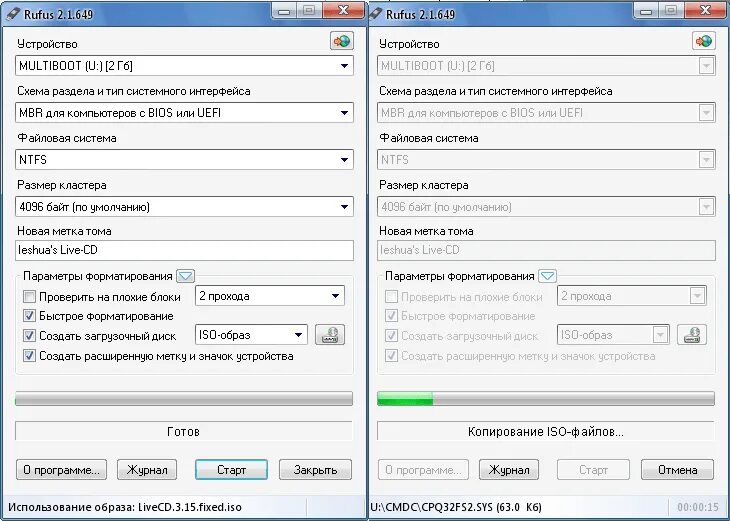Open 'ISO-образ' dropdown in left window

(x=251, y=335)
